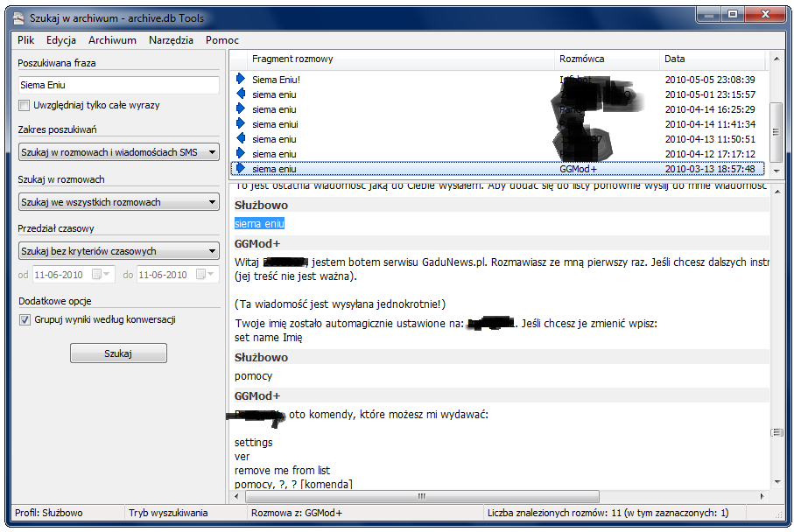Click arrow icon of the 'siema eniui' result
The height and width of the screenshot is (532, 794).
tap(241, 124)
